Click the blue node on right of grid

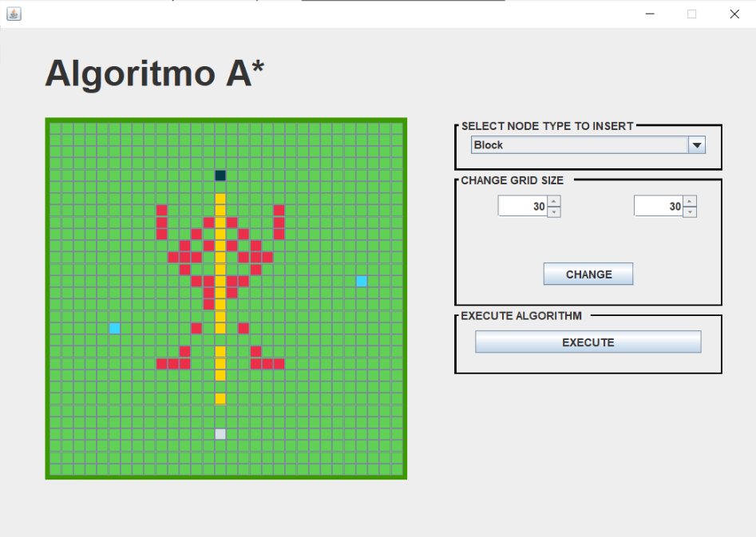pyautogui.click(x=362, y=281)
